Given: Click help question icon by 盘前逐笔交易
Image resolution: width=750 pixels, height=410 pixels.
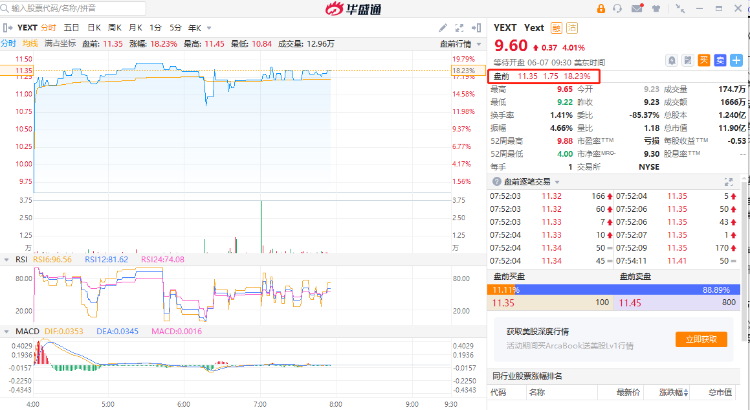Looking at the screenshot, I should (x=496, y=182).
